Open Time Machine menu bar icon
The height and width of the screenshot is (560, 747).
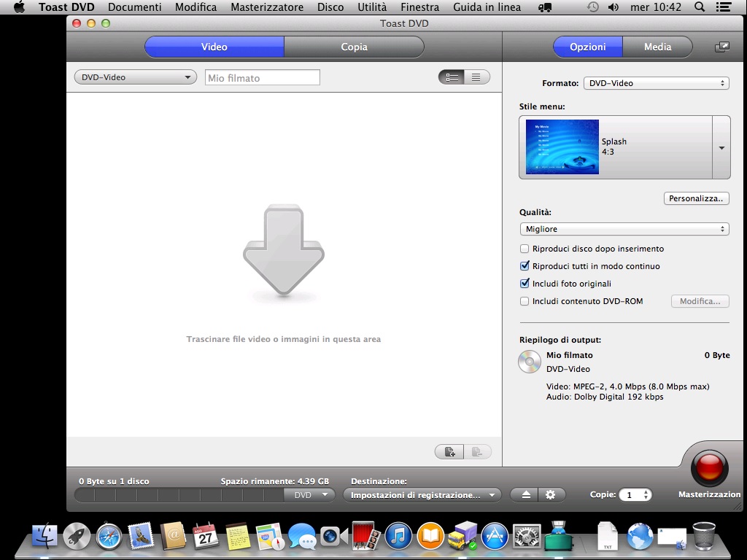point(592,7)
